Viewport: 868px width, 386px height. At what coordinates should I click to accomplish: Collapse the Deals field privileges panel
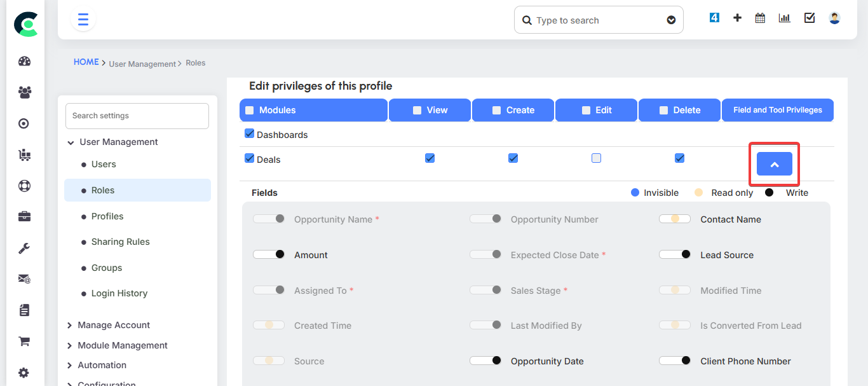[x=774, y=164]
